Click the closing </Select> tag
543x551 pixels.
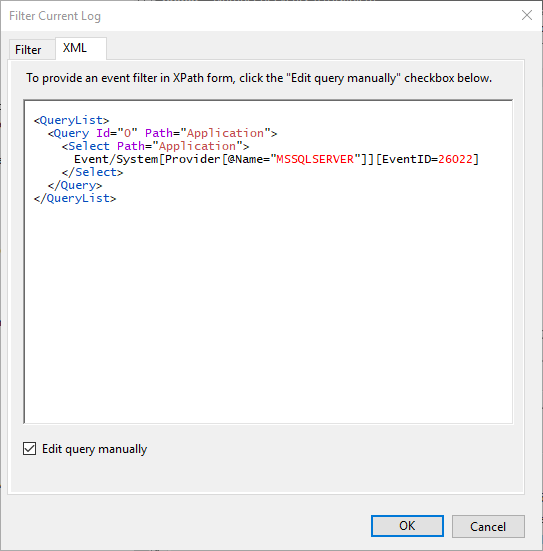pyautogui.click(x=92, y=172)
